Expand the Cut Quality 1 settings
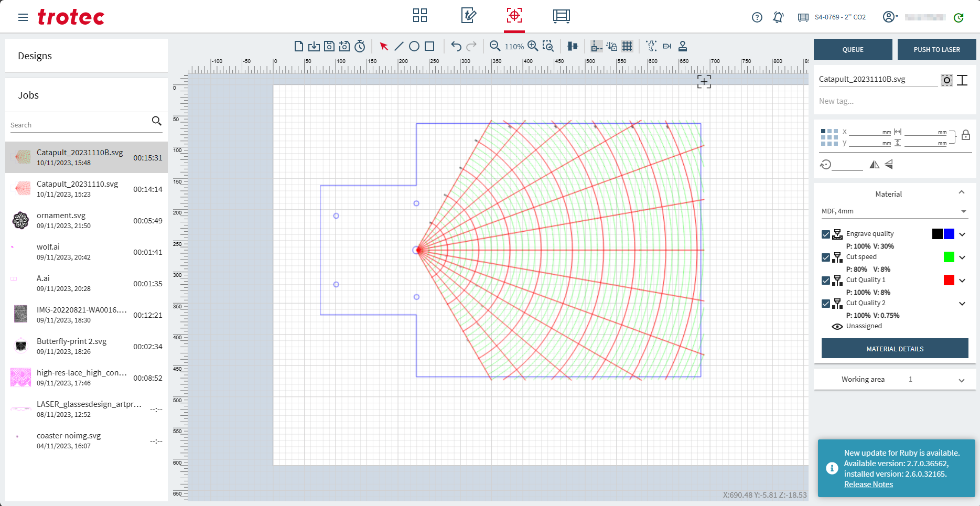980x506 pixels. click(962, 281)
